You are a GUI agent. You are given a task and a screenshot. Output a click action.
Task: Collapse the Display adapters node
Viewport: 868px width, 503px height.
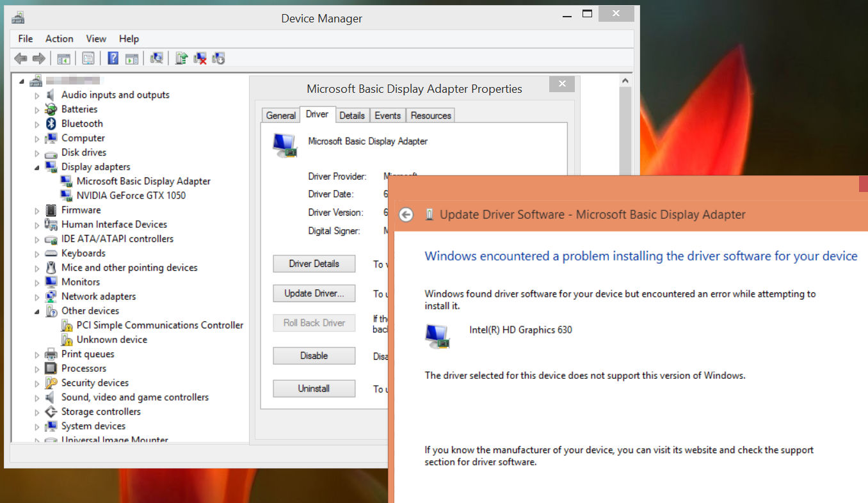click(37, 168)
